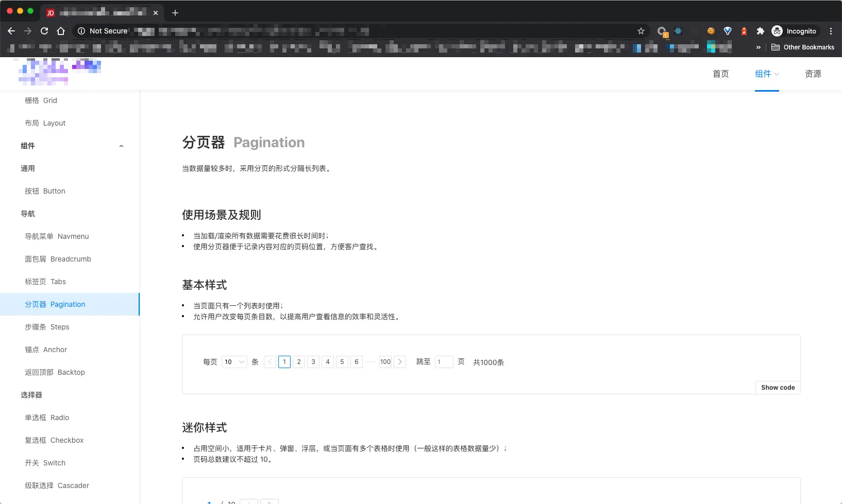The width and height of the screenshot is (842, 504).
Task: Open the 组件 dropdown in the top navigation
Action: pos(767,74)
